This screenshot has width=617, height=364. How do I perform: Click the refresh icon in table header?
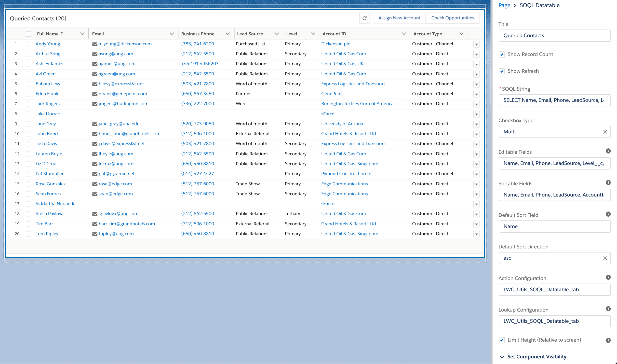point(364,18)
